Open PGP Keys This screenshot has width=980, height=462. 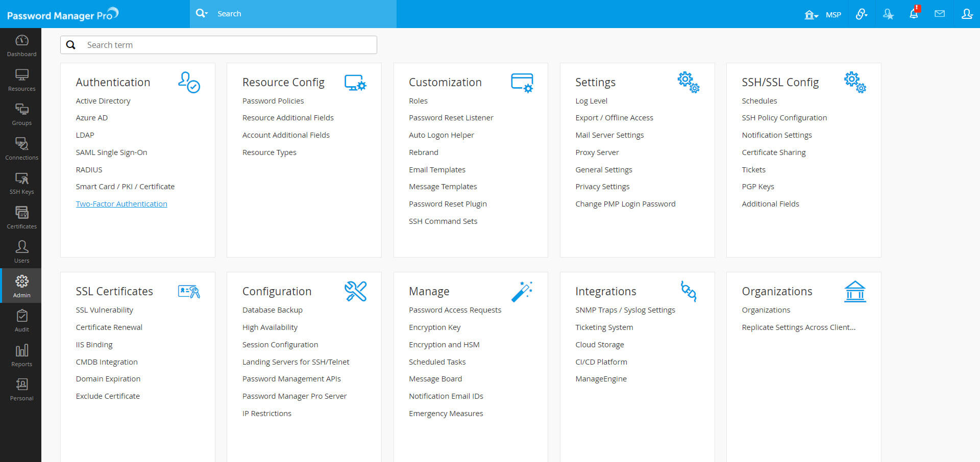coord(758,187)
